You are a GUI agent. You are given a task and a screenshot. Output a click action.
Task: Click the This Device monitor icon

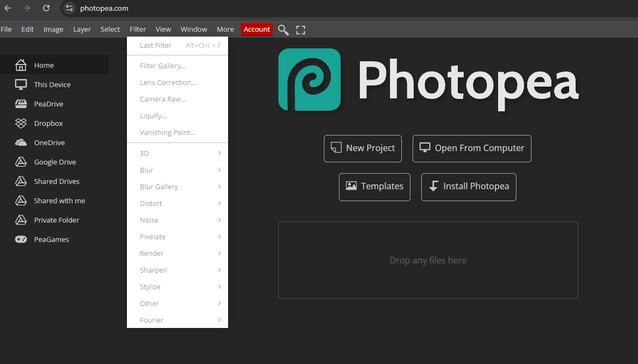[x=21, y=84]
